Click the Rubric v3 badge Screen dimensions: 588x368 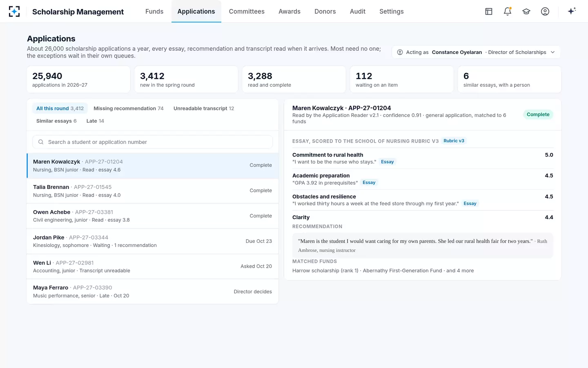[454, 141]
